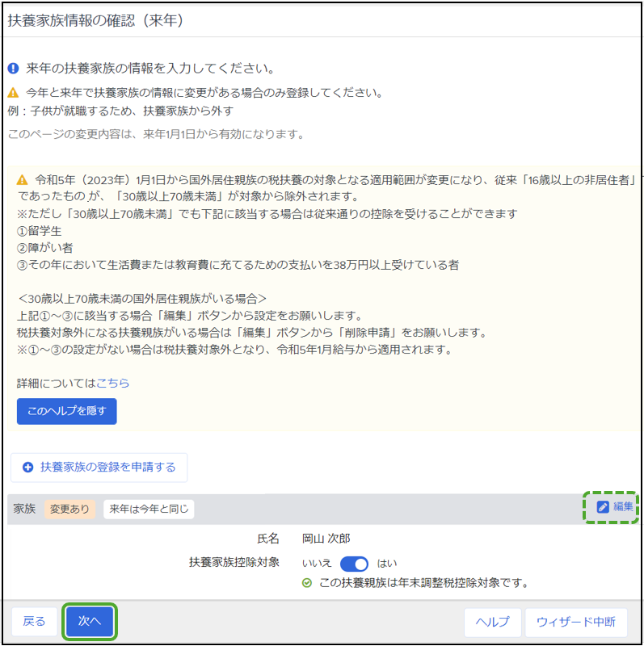This screenshot has height=646, width=644.
Task: Click the 次へ button
Action: click(x=90, y=620)
